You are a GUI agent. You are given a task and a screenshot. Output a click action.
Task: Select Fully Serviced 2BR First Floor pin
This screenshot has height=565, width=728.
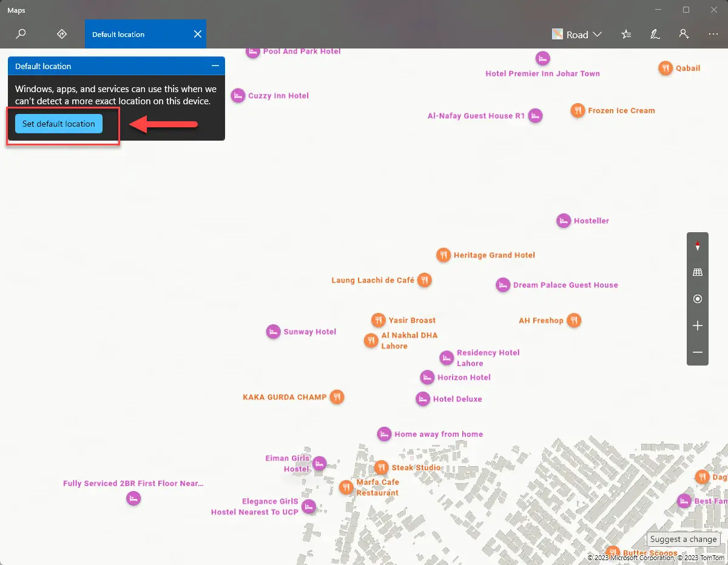(x=133, y=499)
